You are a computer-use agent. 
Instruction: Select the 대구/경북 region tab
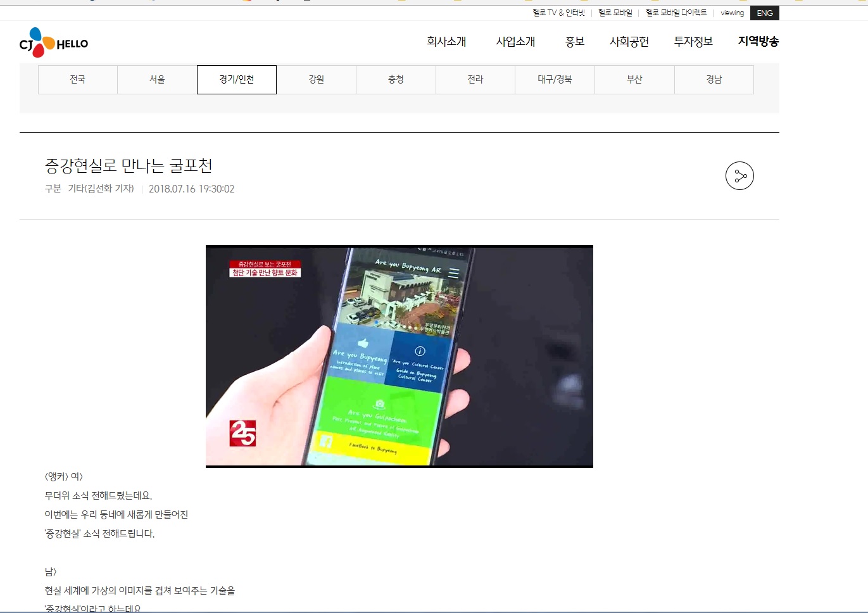click(555, 80)
